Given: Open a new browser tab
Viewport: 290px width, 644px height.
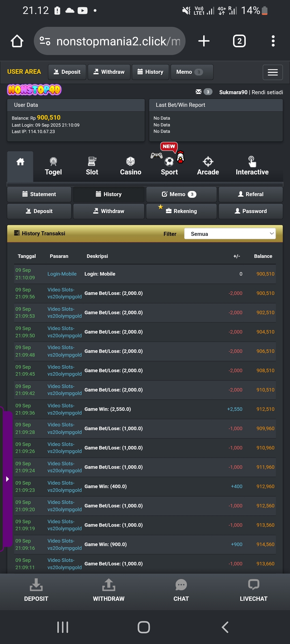Looking at the screenshot, I should tap(204, 41).
